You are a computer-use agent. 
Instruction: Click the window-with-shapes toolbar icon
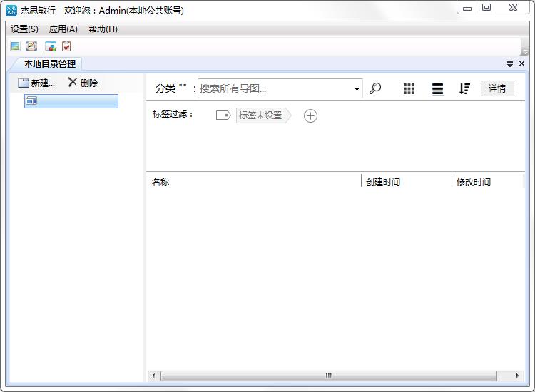click(x=51, y=46)
